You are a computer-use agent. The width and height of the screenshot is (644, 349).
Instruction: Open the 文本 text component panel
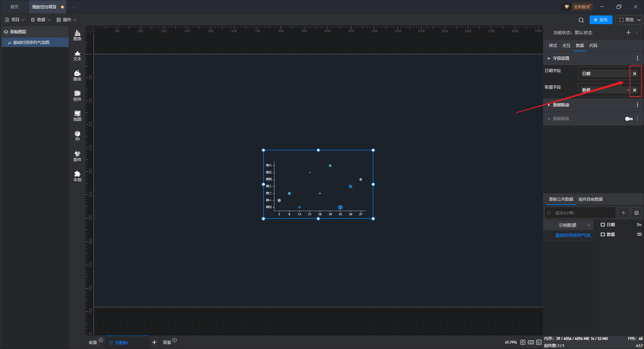(x=77, y=55)
